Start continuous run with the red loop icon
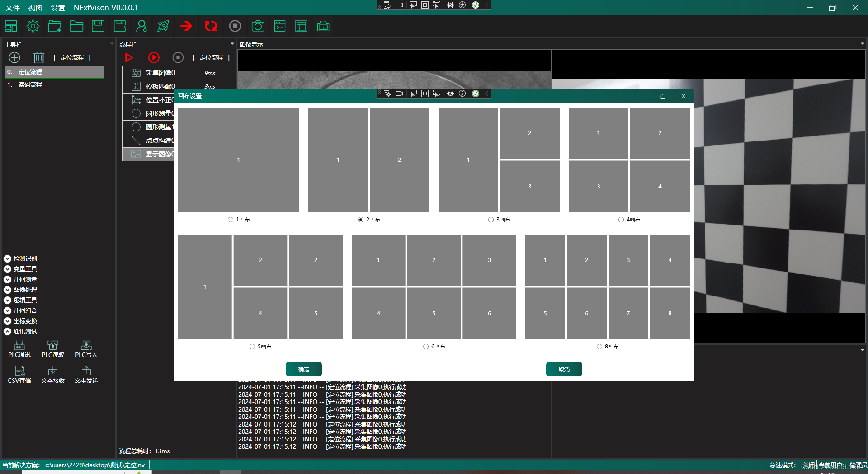The width and height of the screenshot is (868, 474). click(x=211, y=26)
